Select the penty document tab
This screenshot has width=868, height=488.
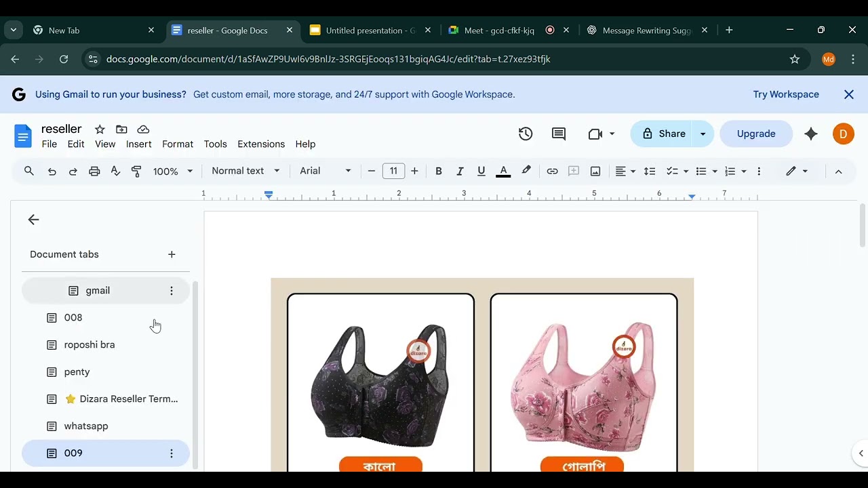pos(106,372)
